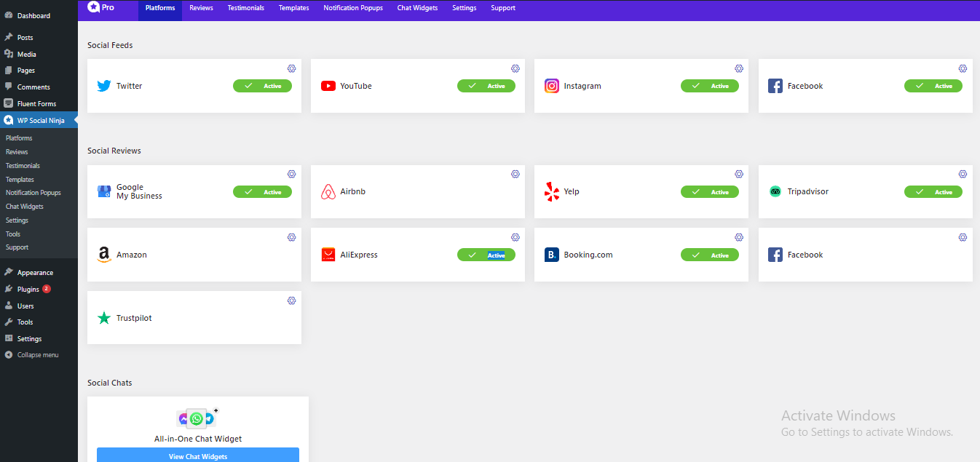Open Users in the WordPress sidebar
The height and width of the screenshot is (462, 980).
(x=39, y=306)
